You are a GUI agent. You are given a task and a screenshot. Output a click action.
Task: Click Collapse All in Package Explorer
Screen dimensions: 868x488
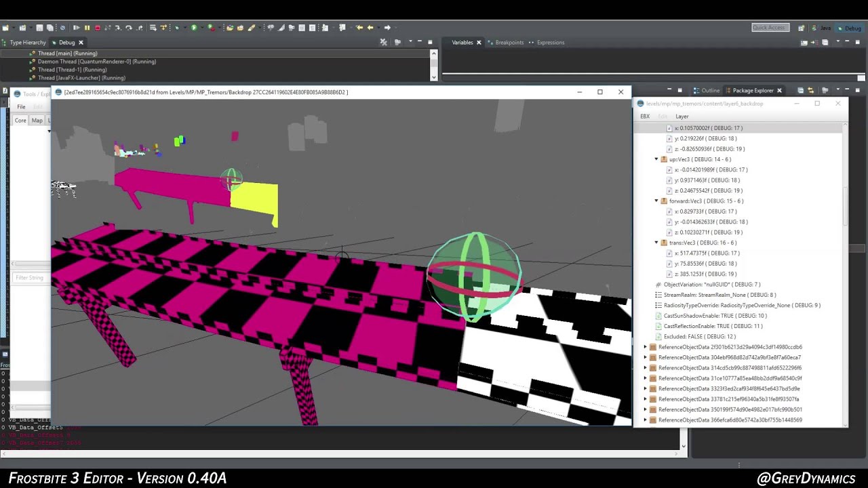click(800, 90)
